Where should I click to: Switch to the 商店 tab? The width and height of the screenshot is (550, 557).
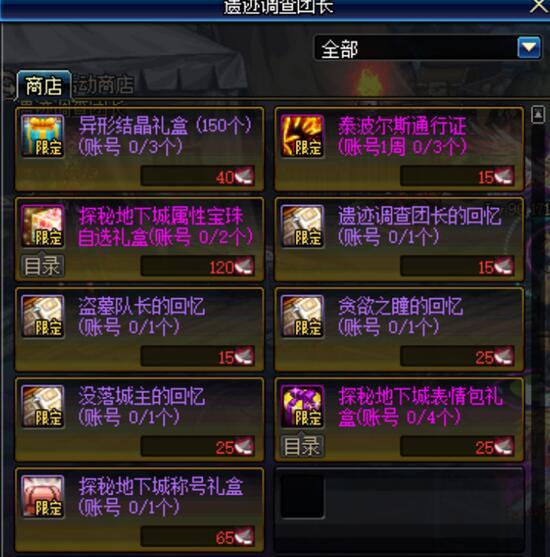tap(44, 86)
